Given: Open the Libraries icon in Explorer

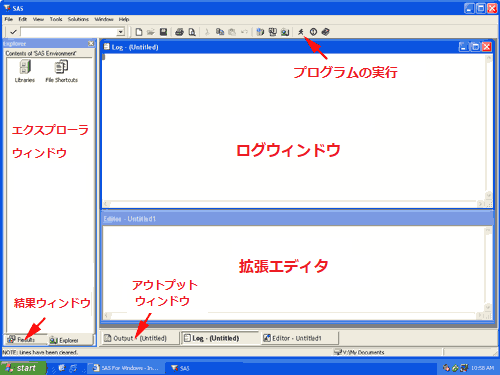Looking at the screenshot, I should tap(25, 71).
